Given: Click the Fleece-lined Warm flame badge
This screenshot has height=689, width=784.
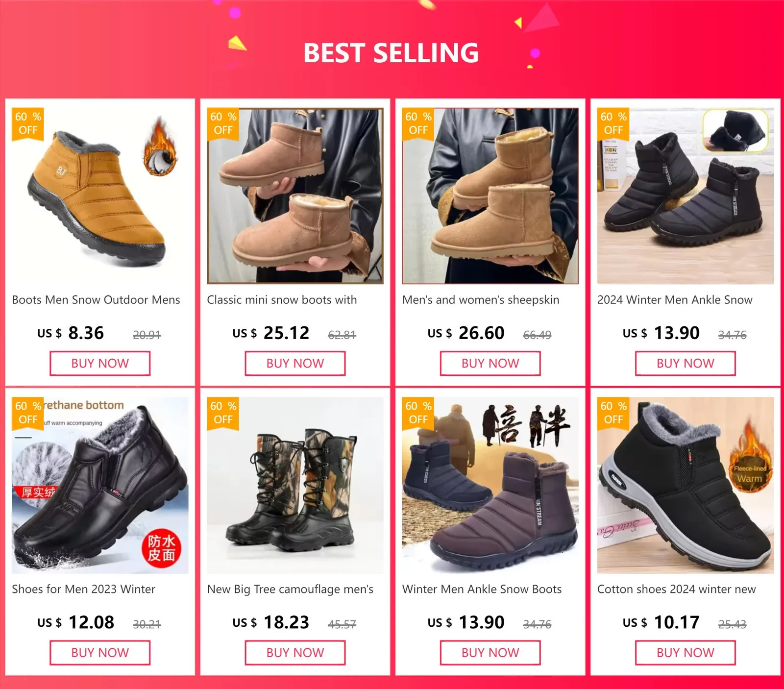Looking at the screenshot, I should click(x=749, y=461).
